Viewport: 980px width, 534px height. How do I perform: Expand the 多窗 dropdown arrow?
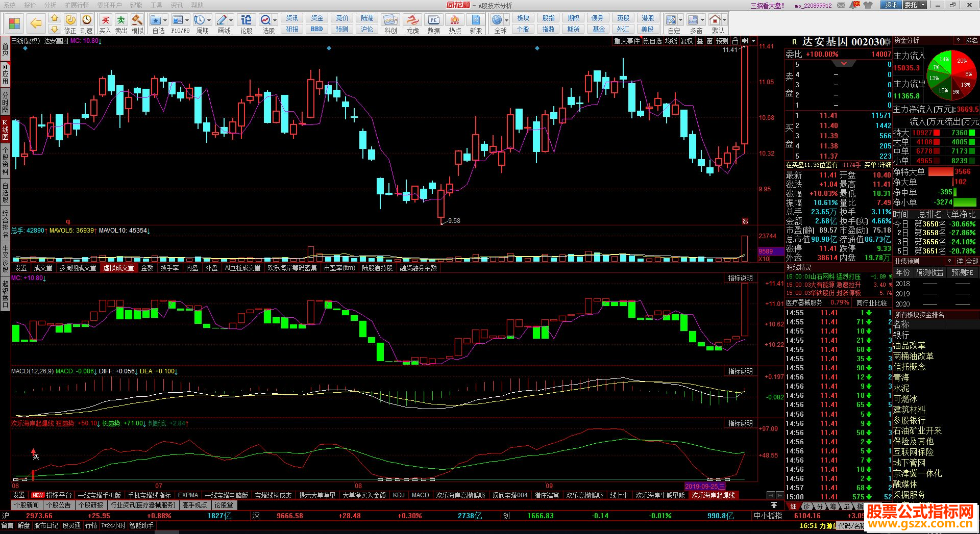[x=702, y=21]
